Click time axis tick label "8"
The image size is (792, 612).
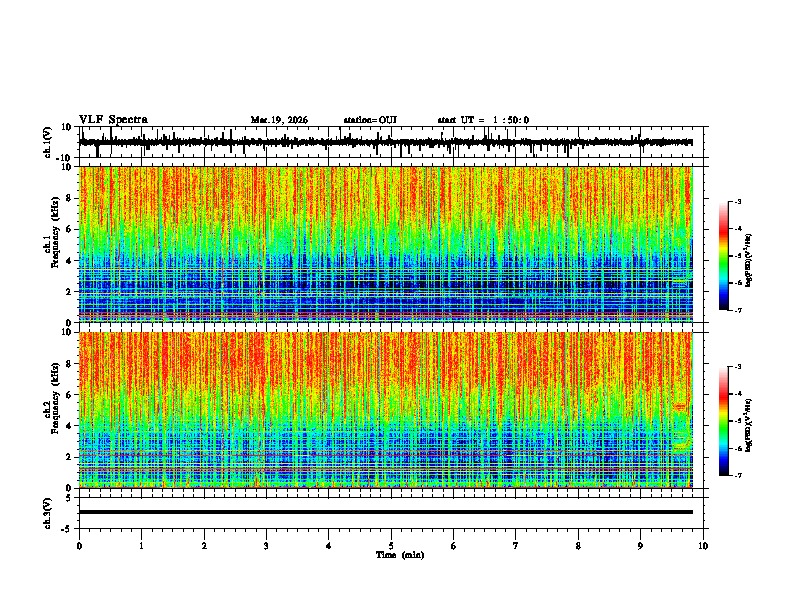578,546
